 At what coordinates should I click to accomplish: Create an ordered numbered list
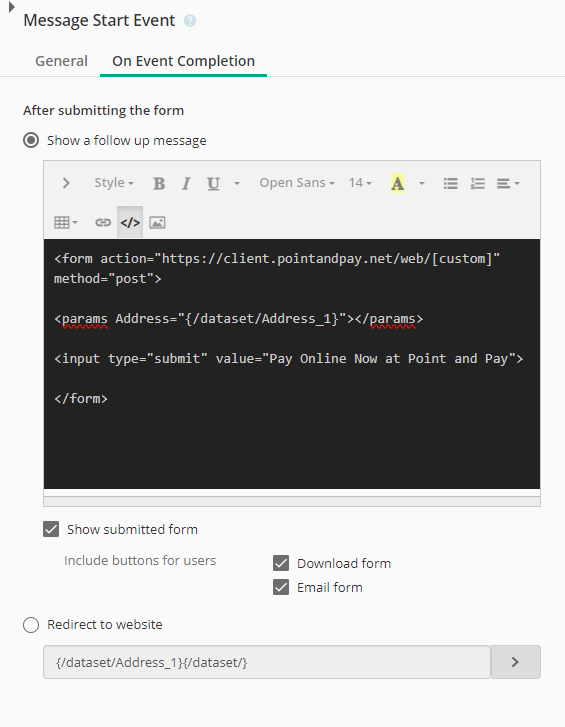pyautogui.click(x=477, y=184)
